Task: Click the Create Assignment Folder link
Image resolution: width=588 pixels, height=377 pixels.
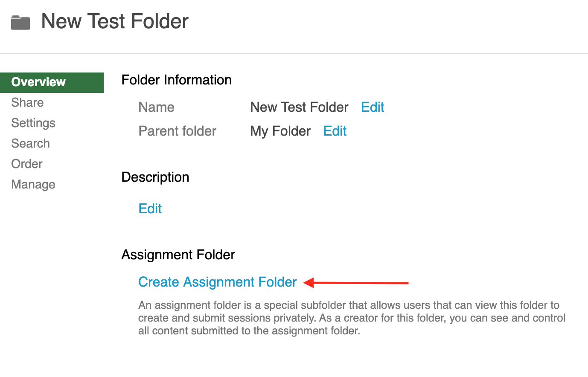Action: click(x=218, y=282)
